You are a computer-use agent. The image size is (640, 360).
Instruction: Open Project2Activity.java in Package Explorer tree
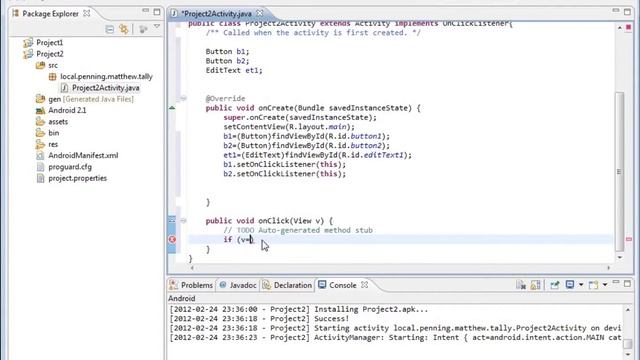point(106,88)
